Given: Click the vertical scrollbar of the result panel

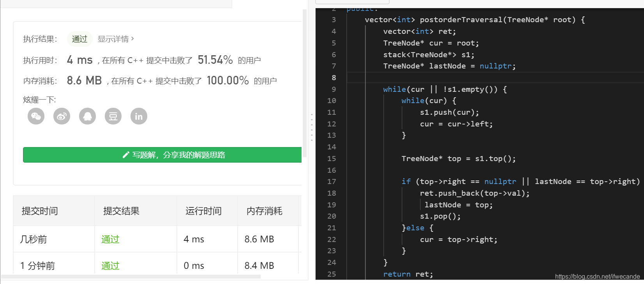Looking at the screenshot, I should click(305, 84).
